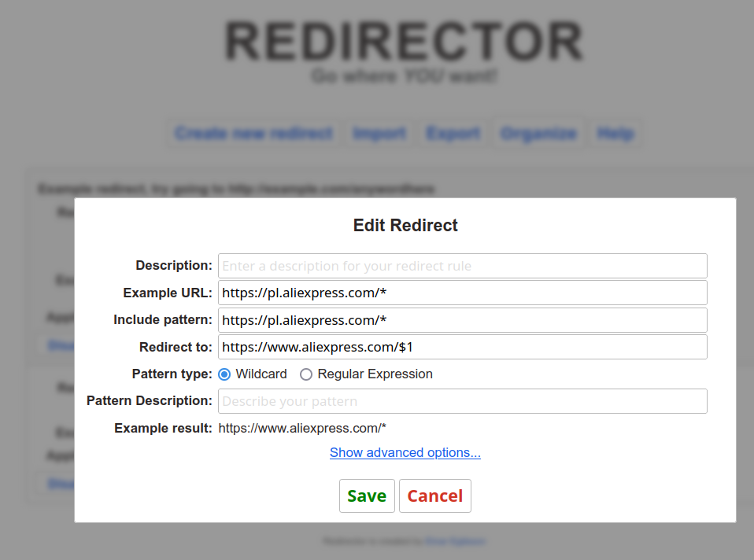The image size is (754, 560).
Task: Place cursor in the Redirect to field
Action: [463, 347]
